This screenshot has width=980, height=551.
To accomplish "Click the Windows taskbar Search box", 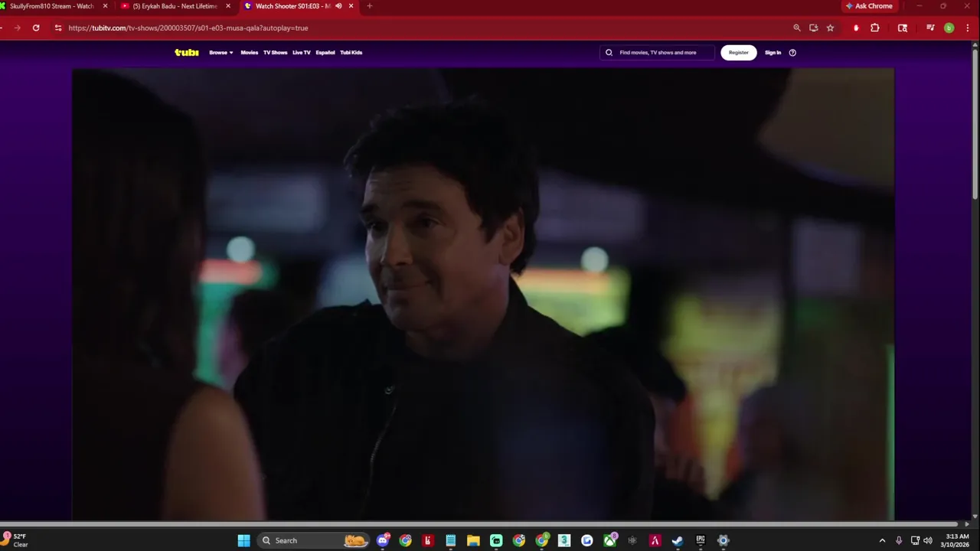I will tap(312, 540).
